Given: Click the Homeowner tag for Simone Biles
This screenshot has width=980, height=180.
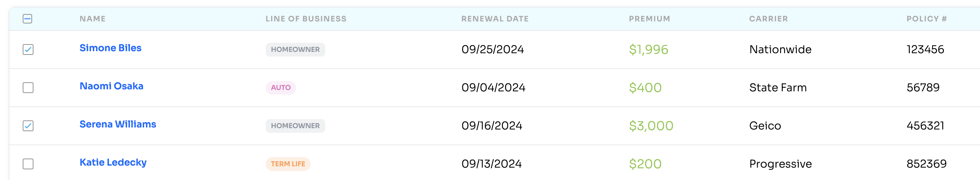Looking at the screenshot, I should point(295,50).
